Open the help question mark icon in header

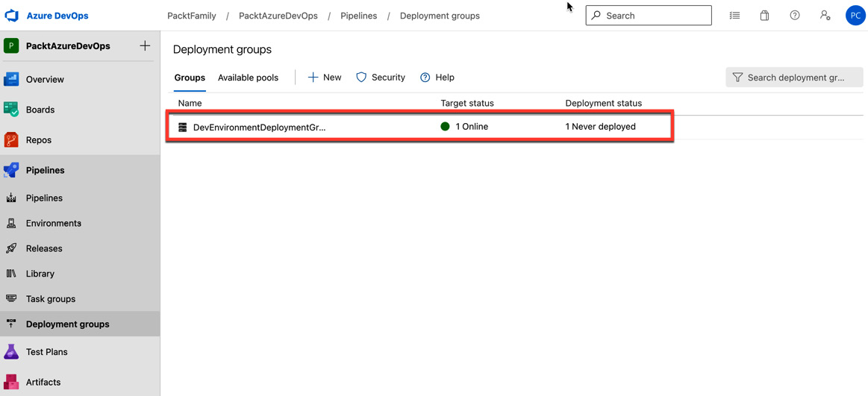click(794, 16)
